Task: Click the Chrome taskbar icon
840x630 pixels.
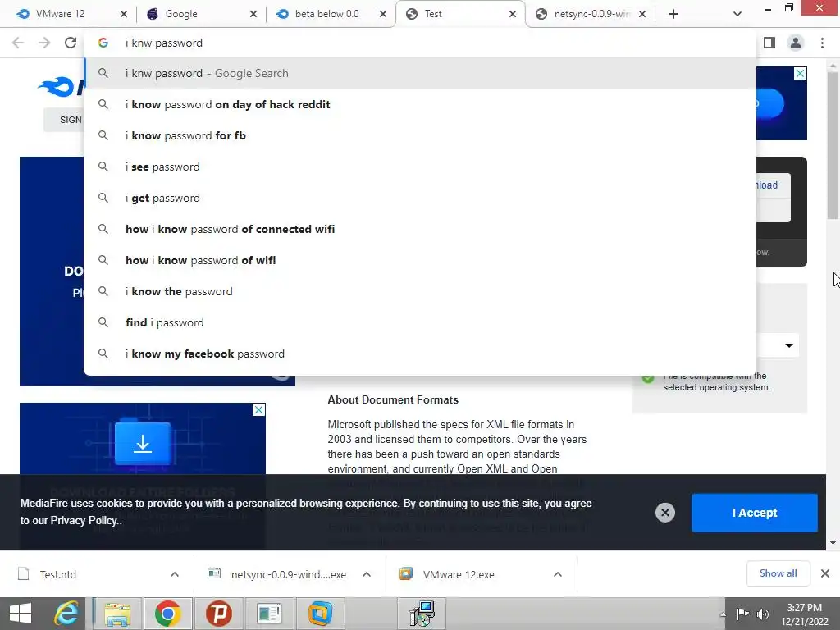Action: [x=167, y=614]
